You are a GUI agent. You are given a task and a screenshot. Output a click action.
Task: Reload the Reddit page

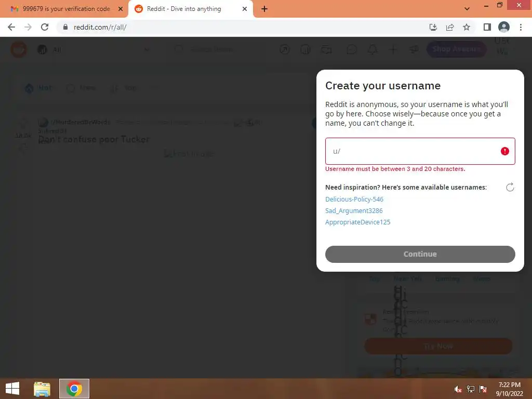45,27
